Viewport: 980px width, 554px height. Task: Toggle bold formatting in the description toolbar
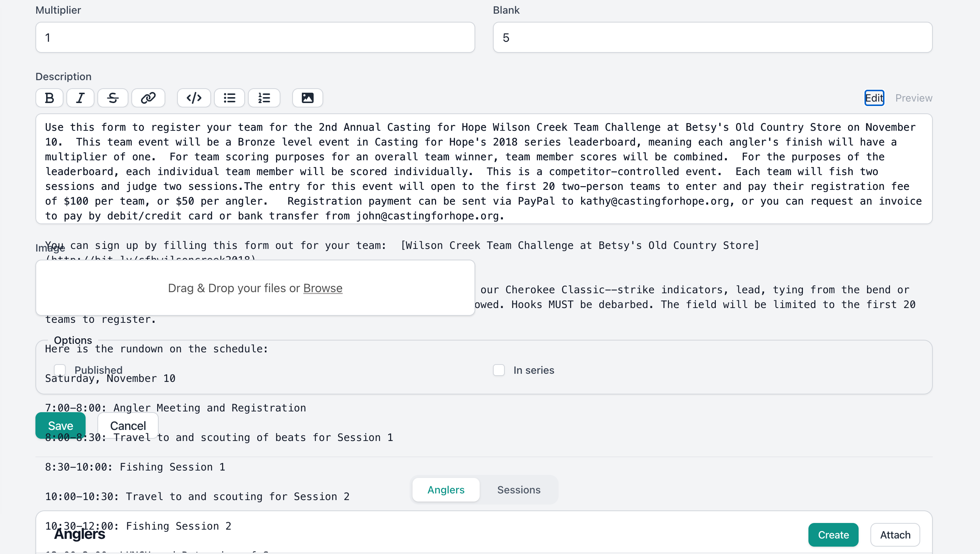click(49, 98)
